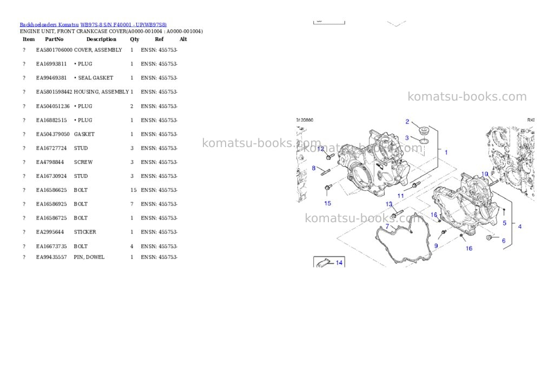Select part number EA5801706000
Viewport: 554px width, 392px height.
(54, 50)
